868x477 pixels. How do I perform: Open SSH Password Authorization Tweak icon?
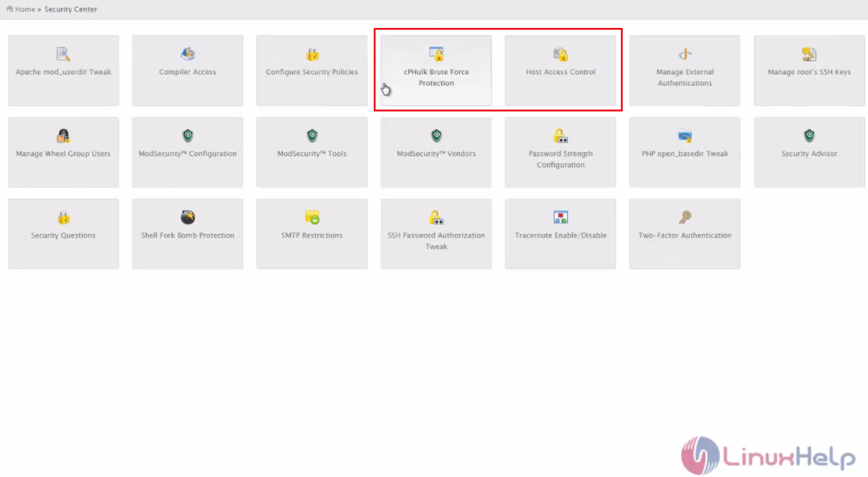(437, 218)
